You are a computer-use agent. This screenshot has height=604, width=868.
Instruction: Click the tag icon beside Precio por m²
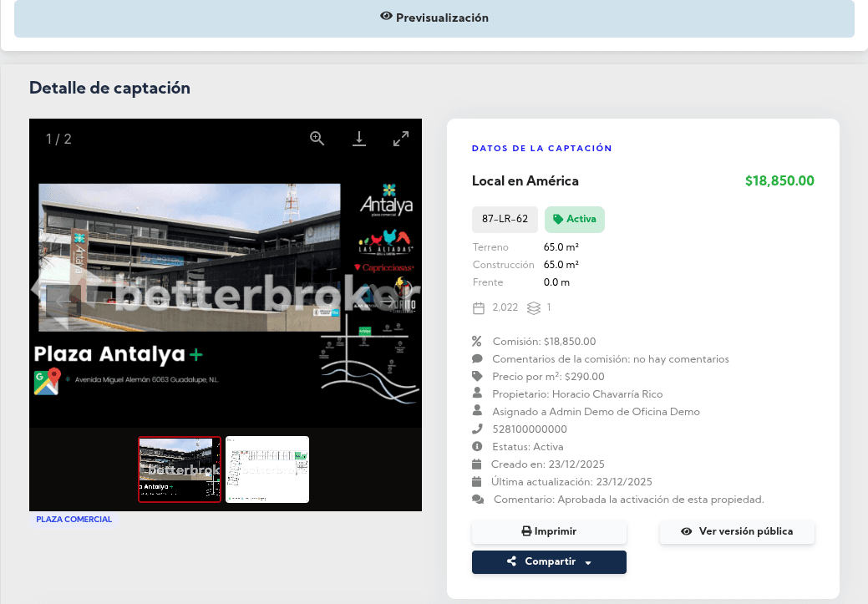tap(477, 376)
